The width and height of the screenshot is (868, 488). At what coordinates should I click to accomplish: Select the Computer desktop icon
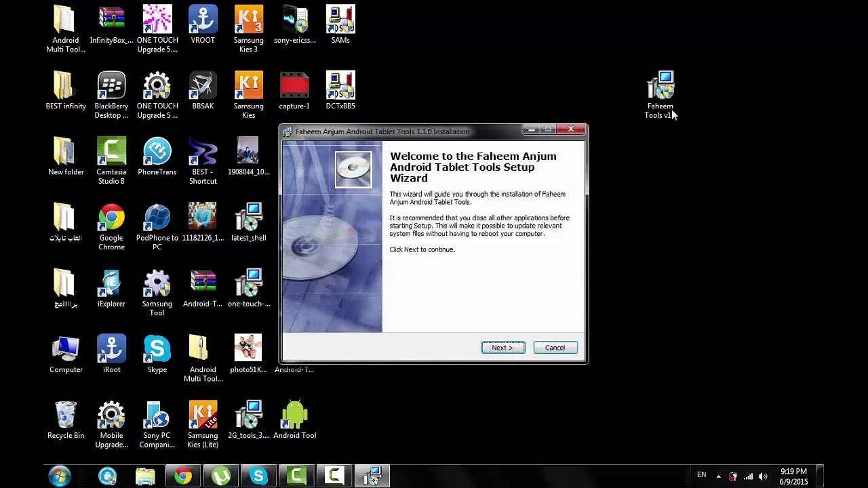pyautogui.click(x=66, y=354)
